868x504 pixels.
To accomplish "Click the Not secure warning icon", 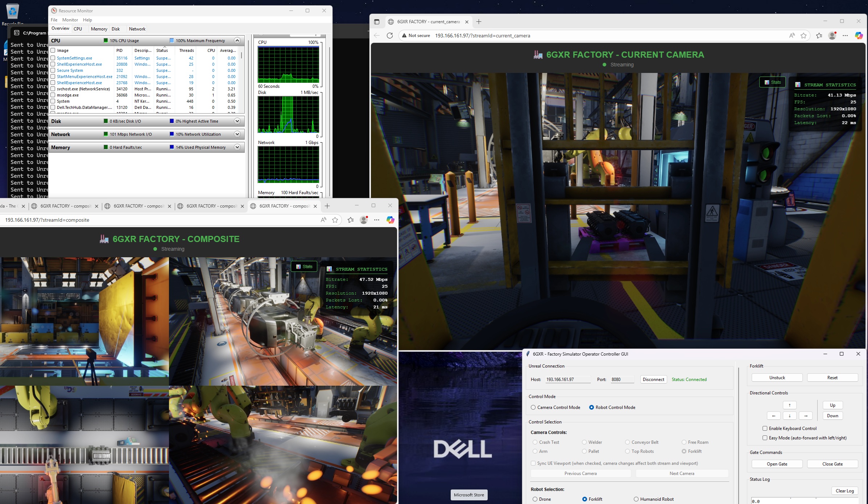I will pyautogui.click(x=404, y=36).
